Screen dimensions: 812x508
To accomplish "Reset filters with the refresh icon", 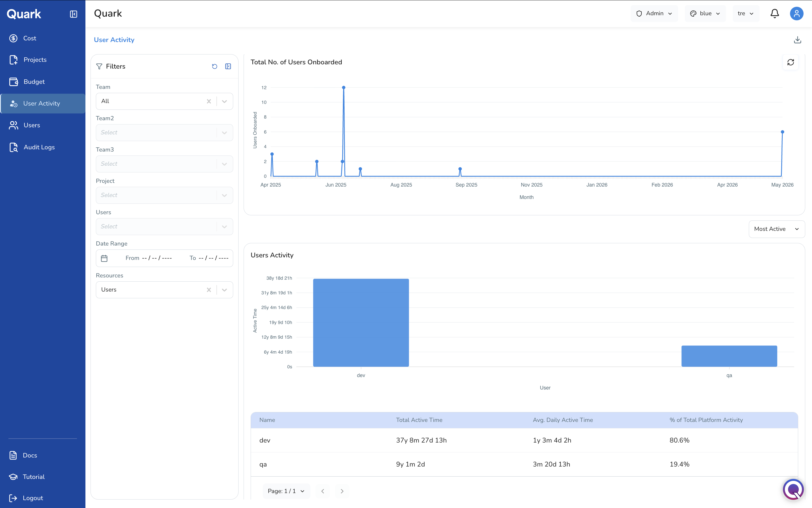I will pyautogui.click(x=214, y=67).
